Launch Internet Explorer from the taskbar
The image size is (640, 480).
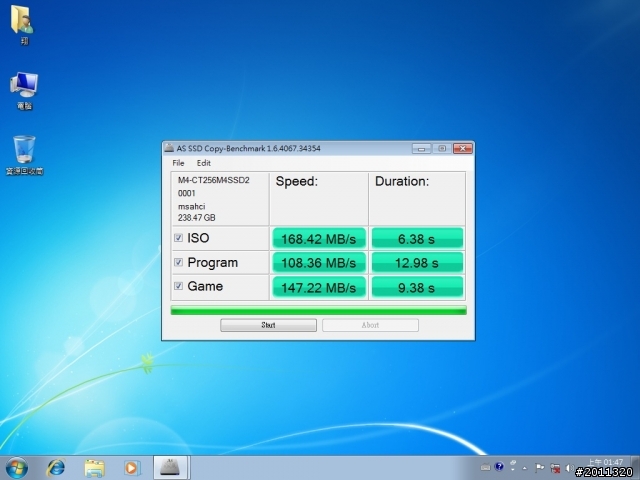(x=56, y=468)
